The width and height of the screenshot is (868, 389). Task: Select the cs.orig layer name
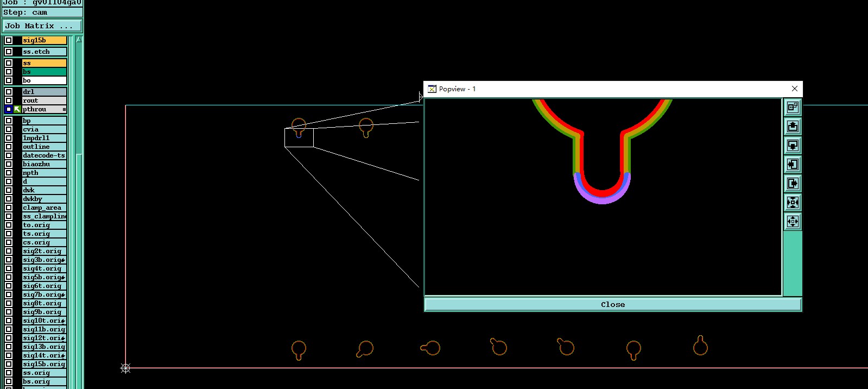pyautogui.click(x=44, y=242)
